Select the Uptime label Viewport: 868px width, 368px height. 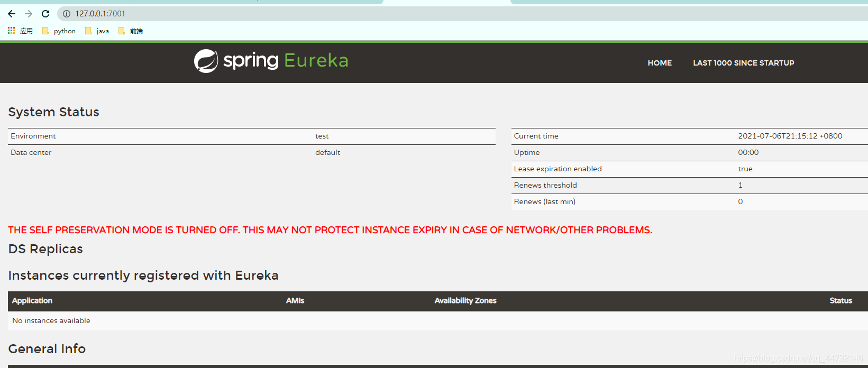pos(527,152)
